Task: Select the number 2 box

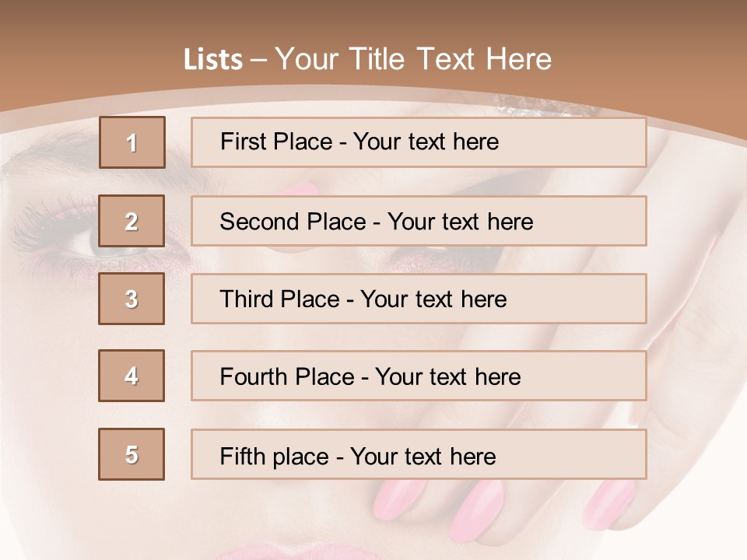Action: [x=132, y=221]
